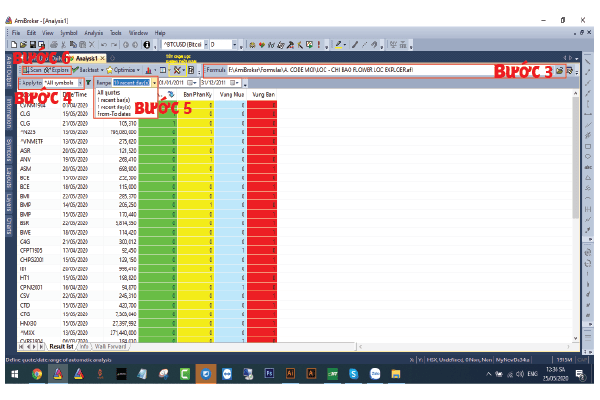Open the Symbols side panel tab
Screen dimensions: 600x400
pyautogui.click(x=9, y=150)
